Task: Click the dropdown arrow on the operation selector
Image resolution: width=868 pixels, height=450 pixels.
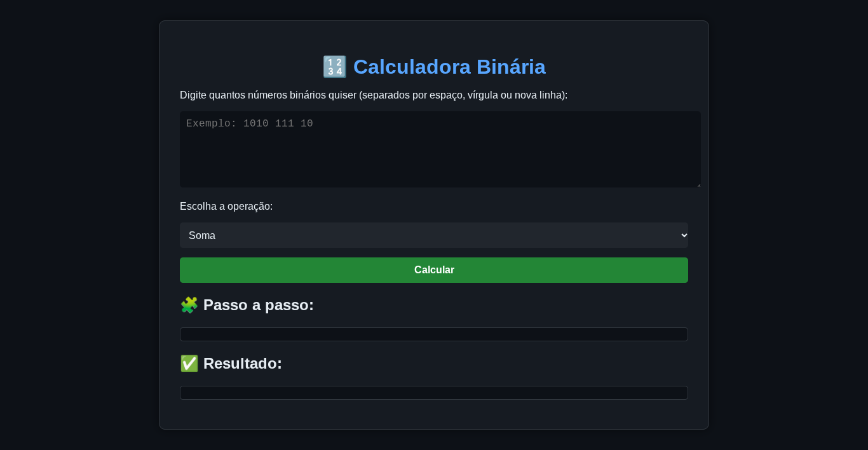Action: 684,235
